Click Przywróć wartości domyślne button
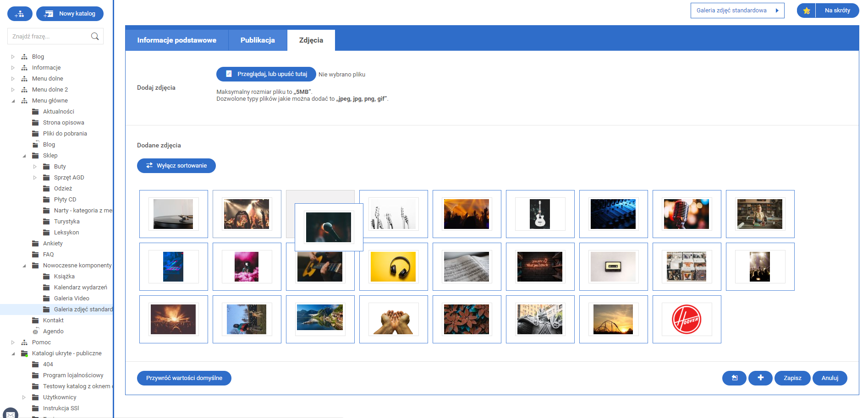The image size is (868, 418). [x=184, y=378]
